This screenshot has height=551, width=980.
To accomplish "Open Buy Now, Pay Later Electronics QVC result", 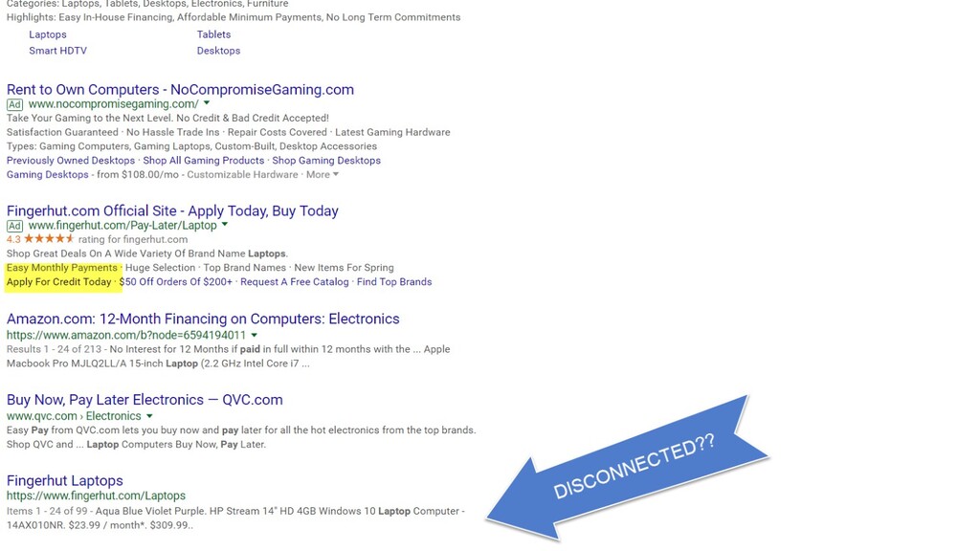I will [x=145, y=400].
